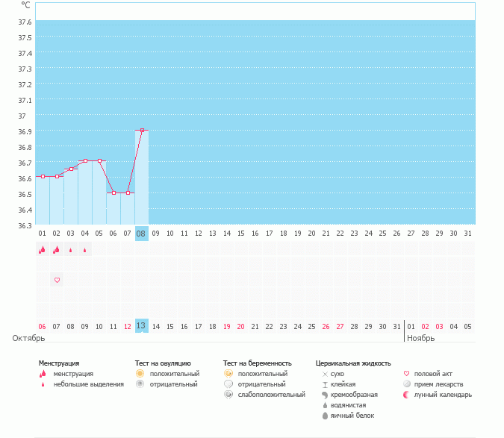Image resolution: width=504 pixels, height=438 pixels.
Task: Click the red calendar date 19
Action: [x=227, y=326]
